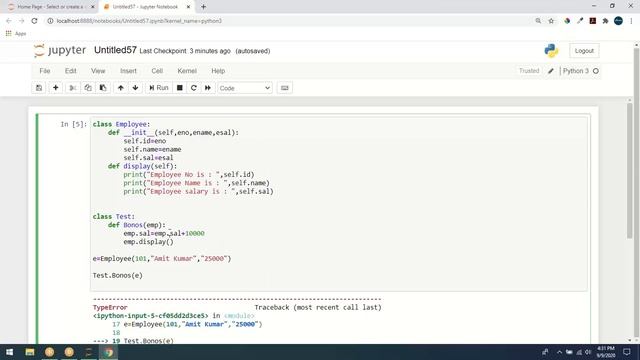Open the View menu
Viewport: 640px width, 360px height.
tap(98, 71)
